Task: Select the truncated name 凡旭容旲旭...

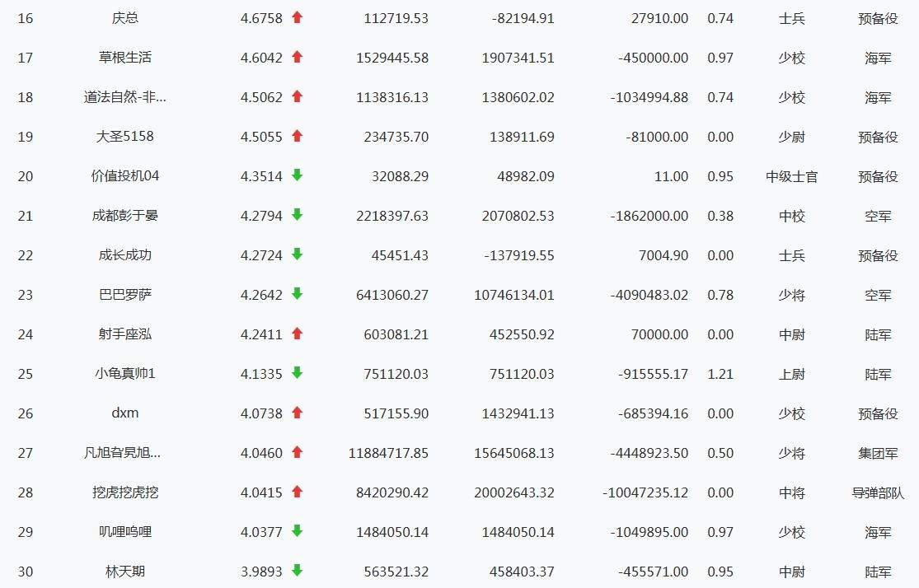Action: point(122,453)
